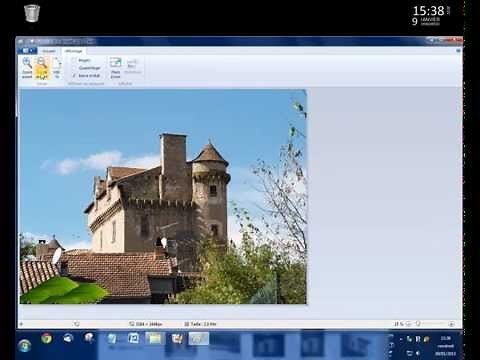Open Paint help icon at ribbon right
Viewport: 480px width, 360px height.
coord(458,51)
